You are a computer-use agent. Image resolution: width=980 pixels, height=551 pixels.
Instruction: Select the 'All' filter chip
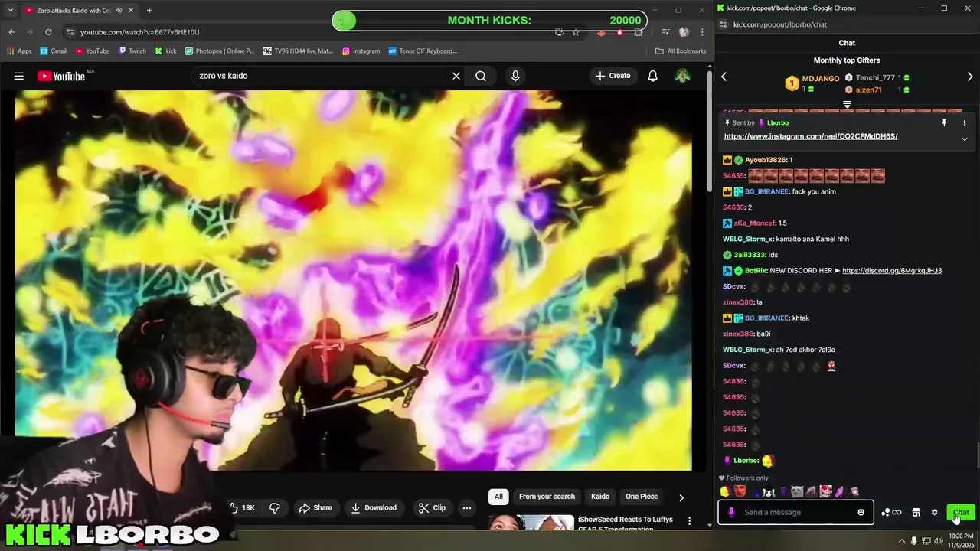(x=498, y=497)
